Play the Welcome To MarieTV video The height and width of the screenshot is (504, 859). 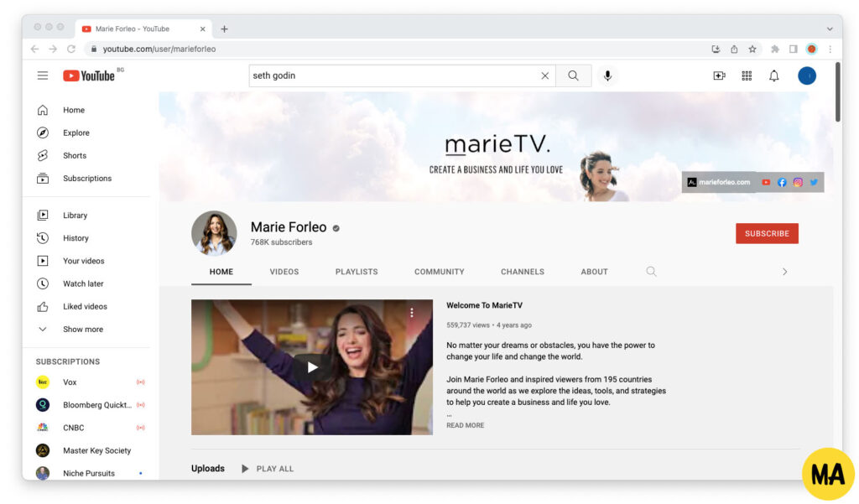(312, 367)
